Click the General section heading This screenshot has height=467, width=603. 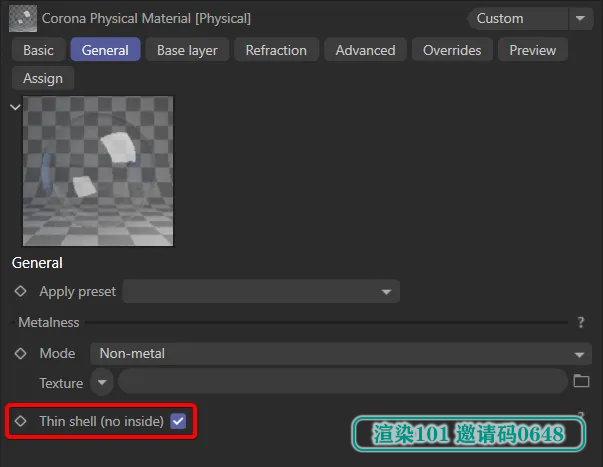(x=37, y=263)
